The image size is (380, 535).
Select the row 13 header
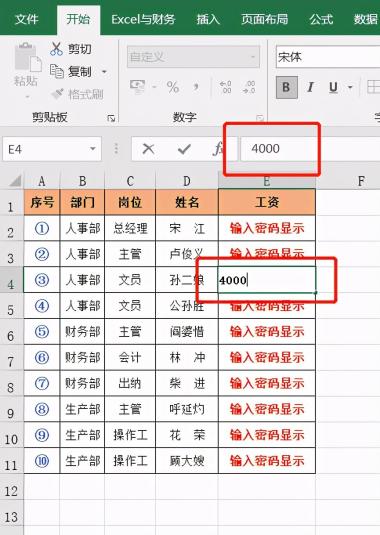coord(11,513)
